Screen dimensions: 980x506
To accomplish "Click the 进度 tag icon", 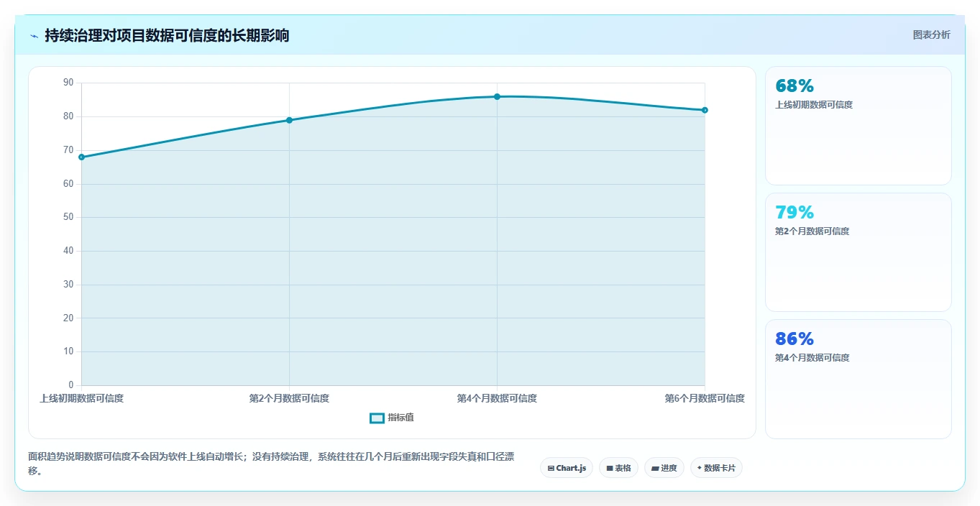I will pos(655,468).
